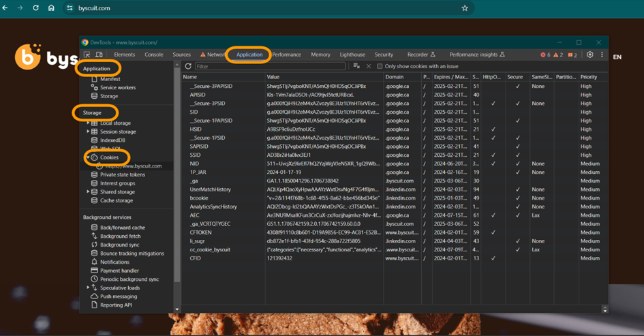Activate the inspect element picker icon
Viewport: 644px width, 336px height.
[87, 55]
